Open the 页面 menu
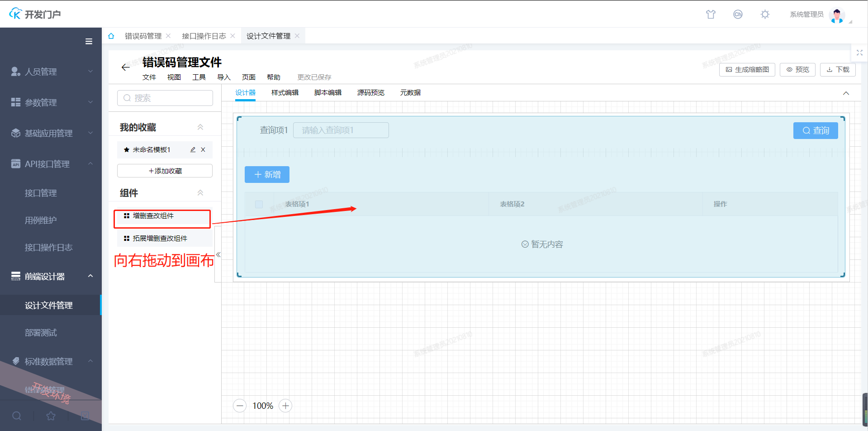 click(x=249, y=77)
